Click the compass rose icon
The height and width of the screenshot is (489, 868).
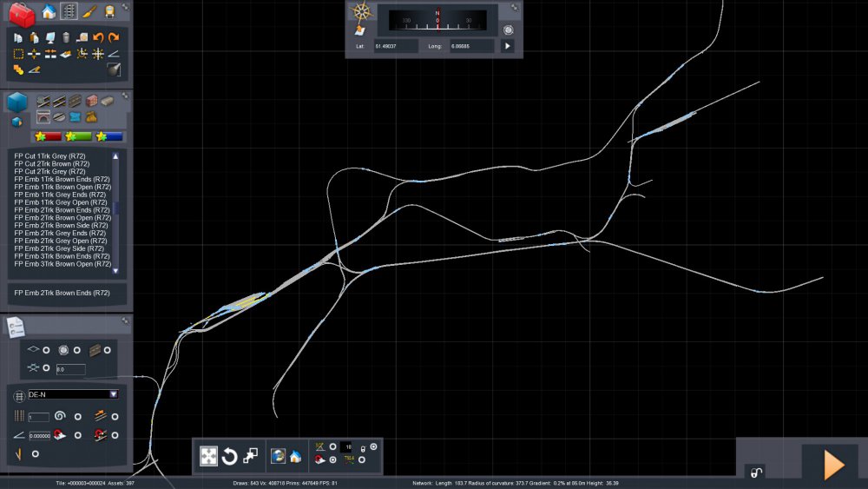pyautogui.click(x=359, y=13)
